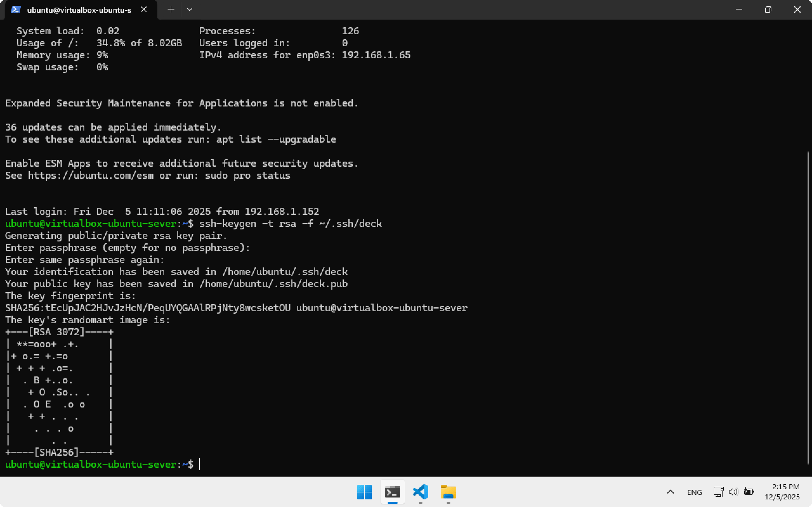Switch input language via ENG indicator
812x507 pixels.
(x=694, y=492)
